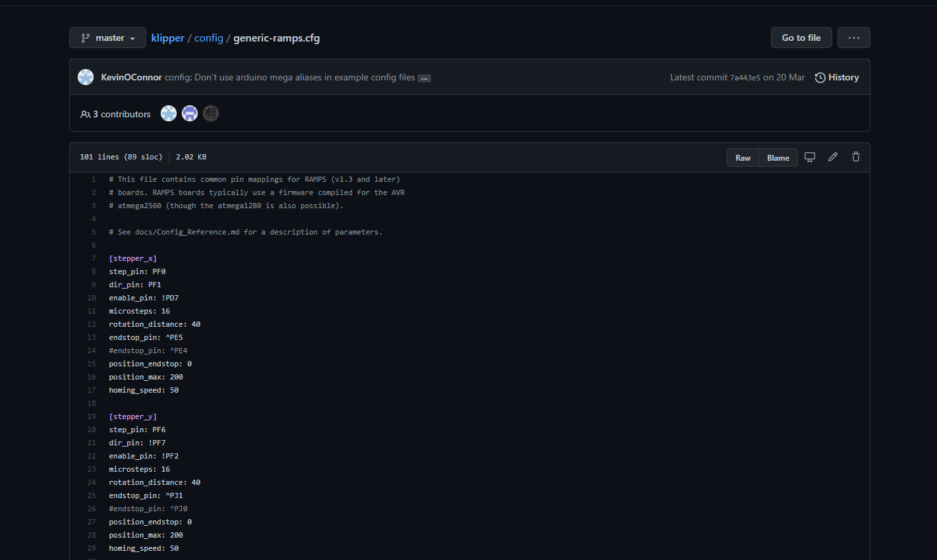Open file in GitHub Desktop icon
Viewport: 937px width, 560px height.
click(x=810, y=157)
